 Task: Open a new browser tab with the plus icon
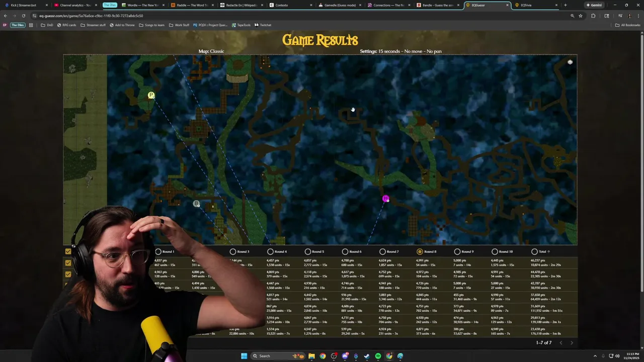tap(565, 5)
